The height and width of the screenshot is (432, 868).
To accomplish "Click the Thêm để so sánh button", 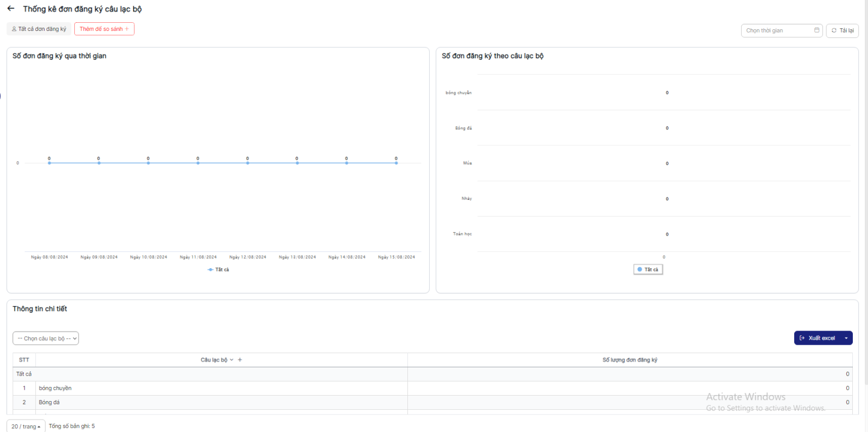I will point(104,29).
